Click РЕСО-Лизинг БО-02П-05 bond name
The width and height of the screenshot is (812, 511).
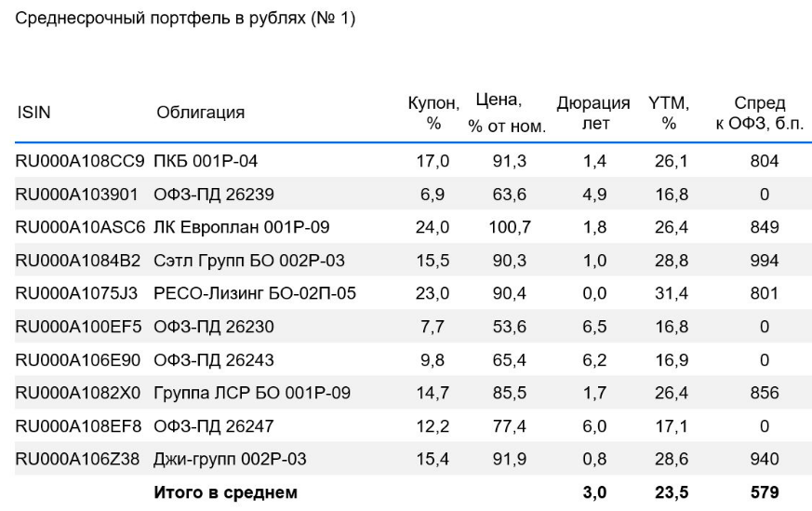pos(255,293)
